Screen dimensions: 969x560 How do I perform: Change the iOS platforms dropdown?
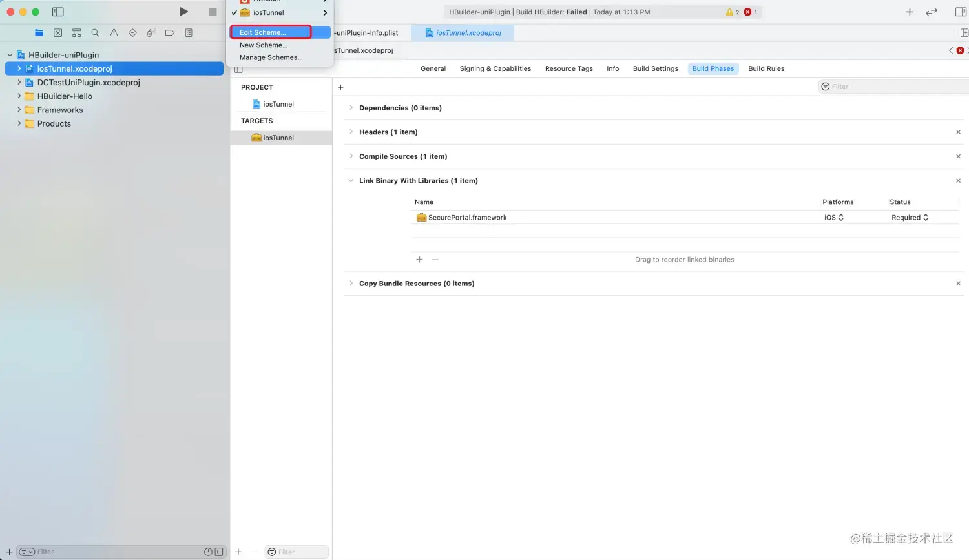[834, 218]
